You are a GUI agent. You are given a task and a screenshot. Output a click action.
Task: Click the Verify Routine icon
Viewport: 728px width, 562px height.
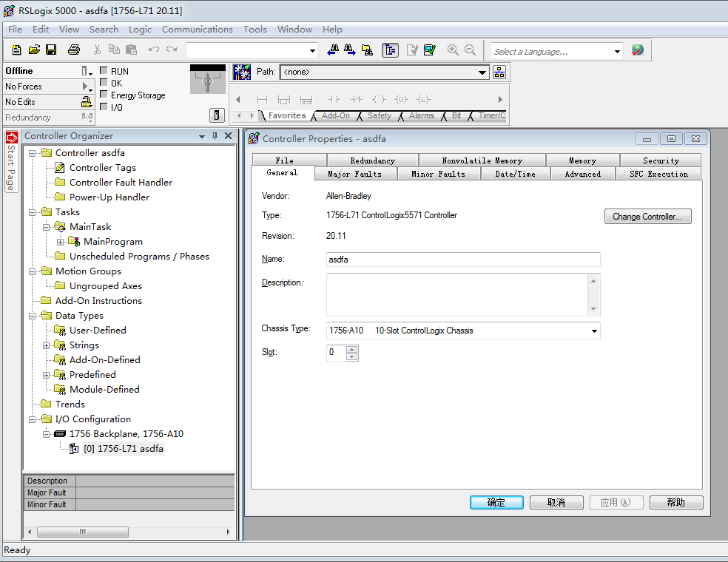pos(412,50)
